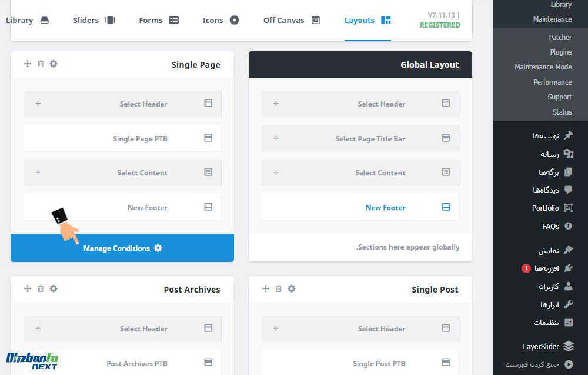Select the Layouts tab

(367, 20)
